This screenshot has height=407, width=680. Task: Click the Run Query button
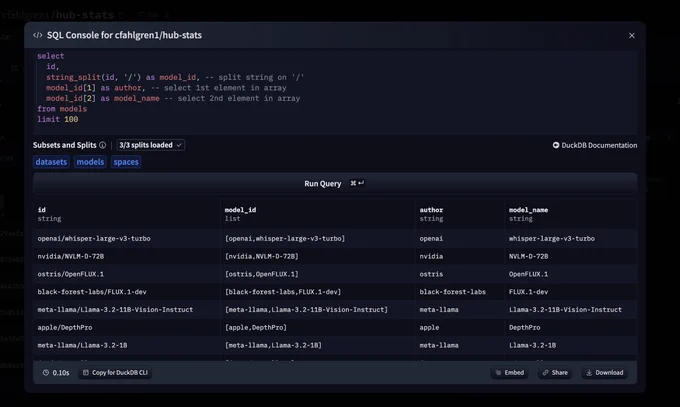pyautogui.click(x=335, y=184)
